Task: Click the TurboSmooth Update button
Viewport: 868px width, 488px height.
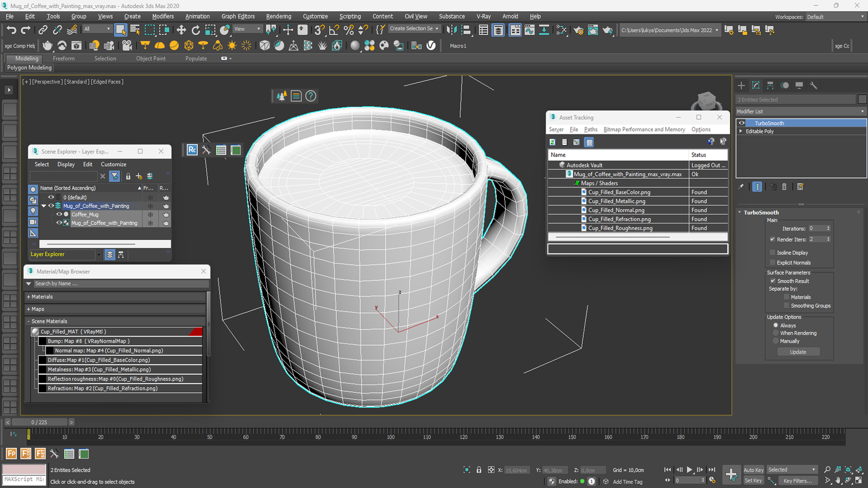Action: pos(798,352)
